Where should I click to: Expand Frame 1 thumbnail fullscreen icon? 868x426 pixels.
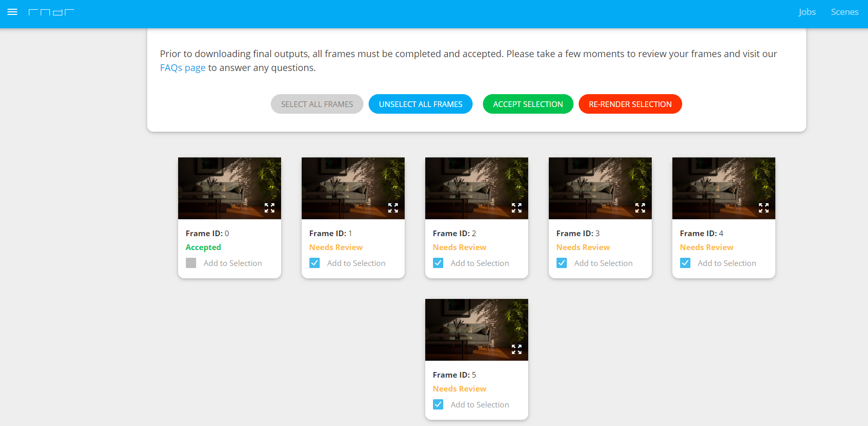(393, 208)
